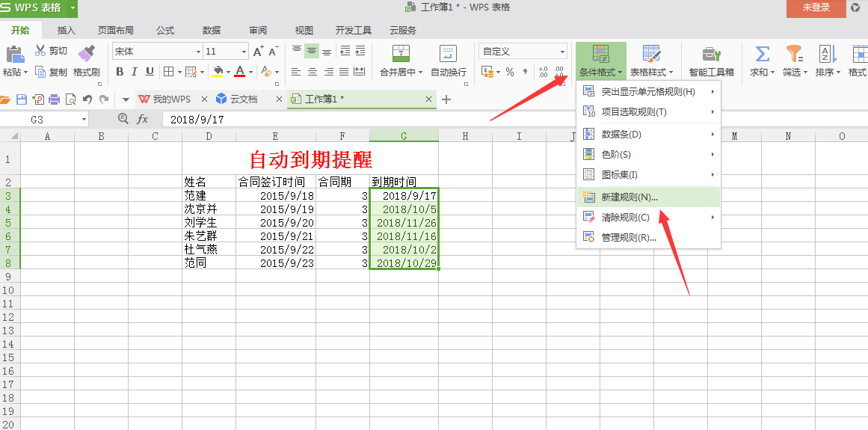
Task: Toggle Italic formatting
Action: coord(134,71)
